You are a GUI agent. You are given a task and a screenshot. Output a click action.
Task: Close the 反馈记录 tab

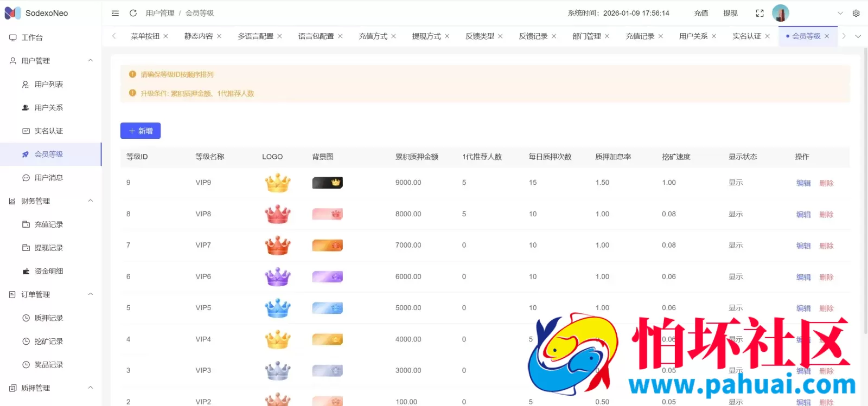tap(554, 36)
